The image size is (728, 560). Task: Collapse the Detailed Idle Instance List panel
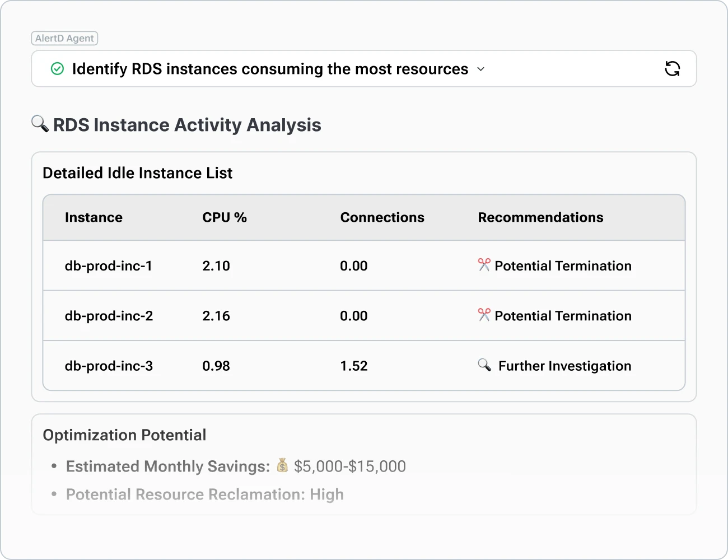point(137,173)
